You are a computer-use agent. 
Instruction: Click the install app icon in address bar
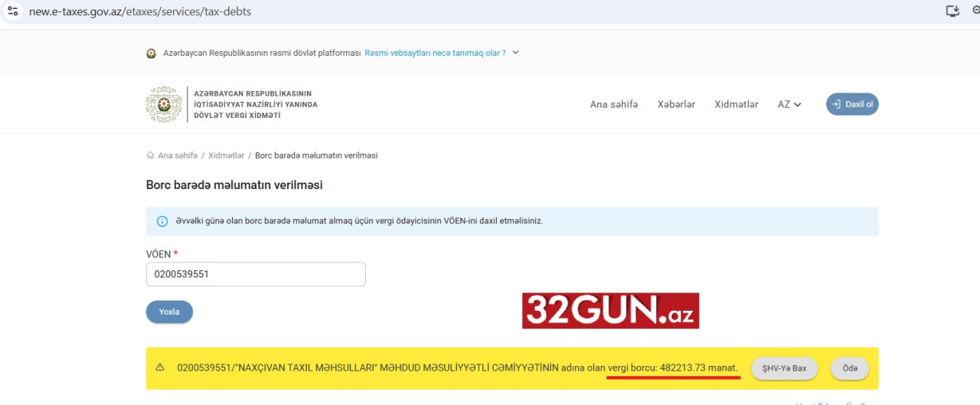click(952, 11)
